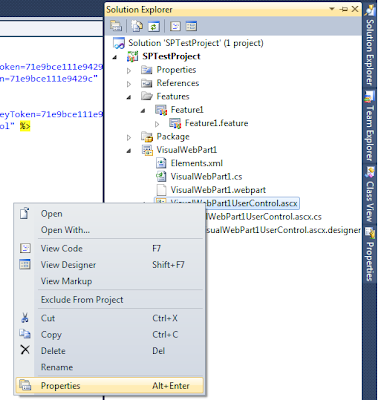This screenshot has width=378, height=400.
Task: Collapse the Features folder
Action: click(129, 97)
